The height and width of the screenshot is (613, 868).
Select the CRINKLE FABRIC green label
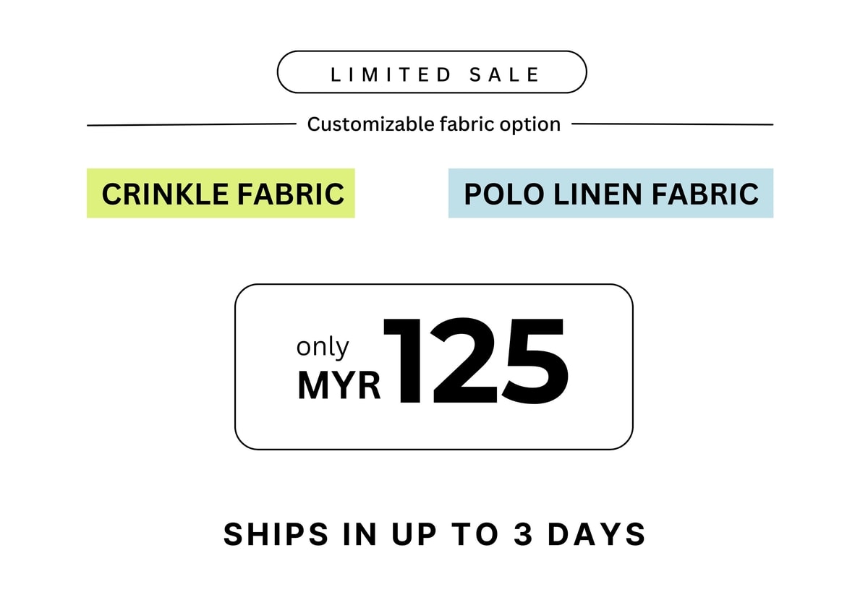coord(221,193)
